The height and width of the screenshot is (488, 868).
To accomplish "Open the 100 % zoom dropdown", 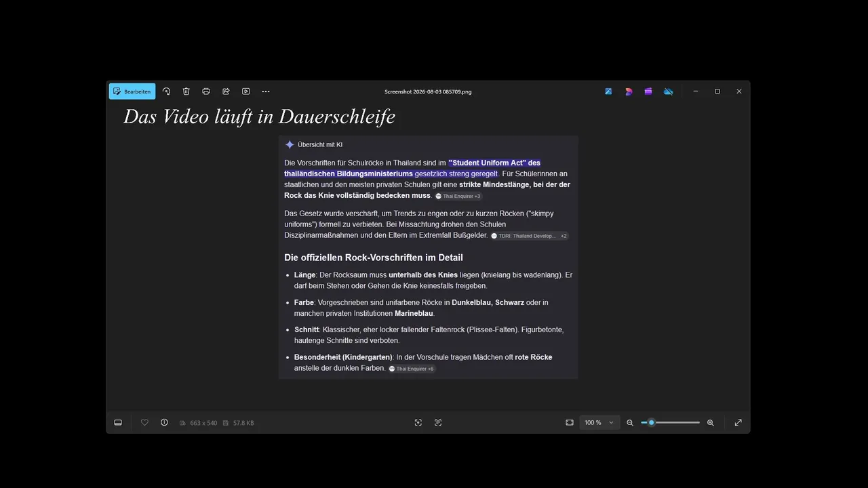I will coord(599,422).
